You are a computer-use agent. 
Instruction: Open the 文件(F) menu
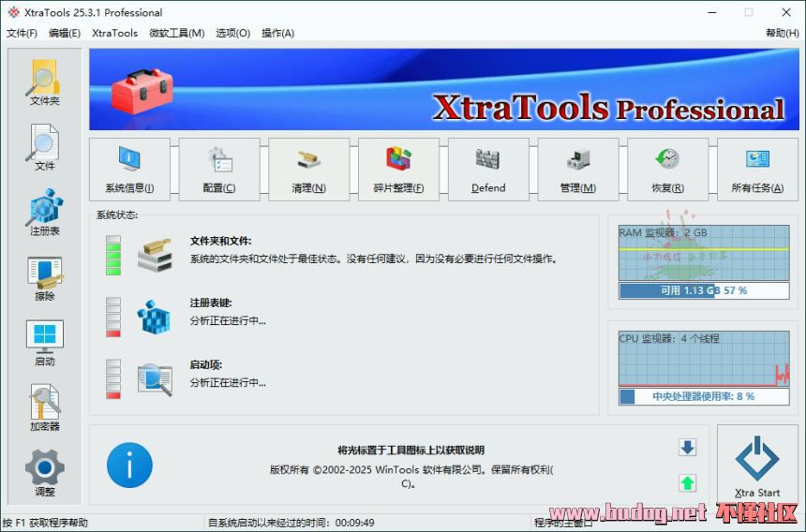click(x=22, y=33)
